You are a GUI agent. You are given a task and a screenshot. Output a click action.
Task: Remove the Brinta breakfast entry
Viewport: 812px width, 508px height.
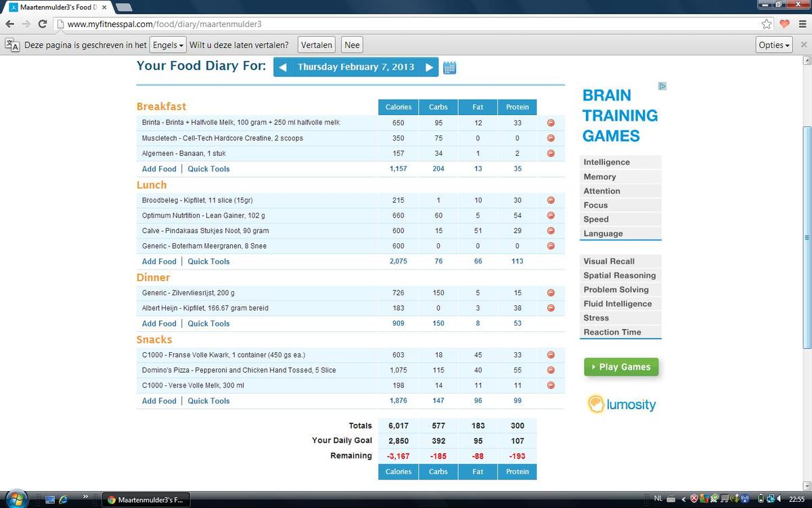coord(550,123)
